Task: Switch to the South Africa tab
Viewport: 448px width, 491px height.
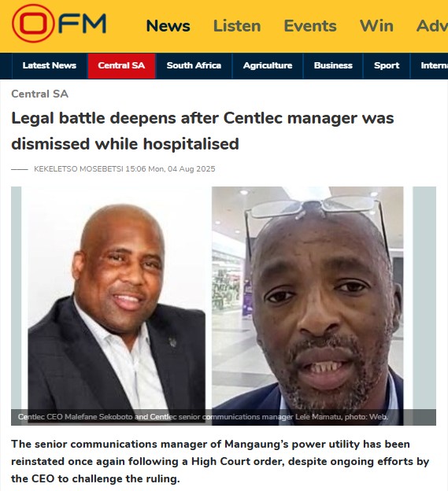Action: tap(194, 65)
